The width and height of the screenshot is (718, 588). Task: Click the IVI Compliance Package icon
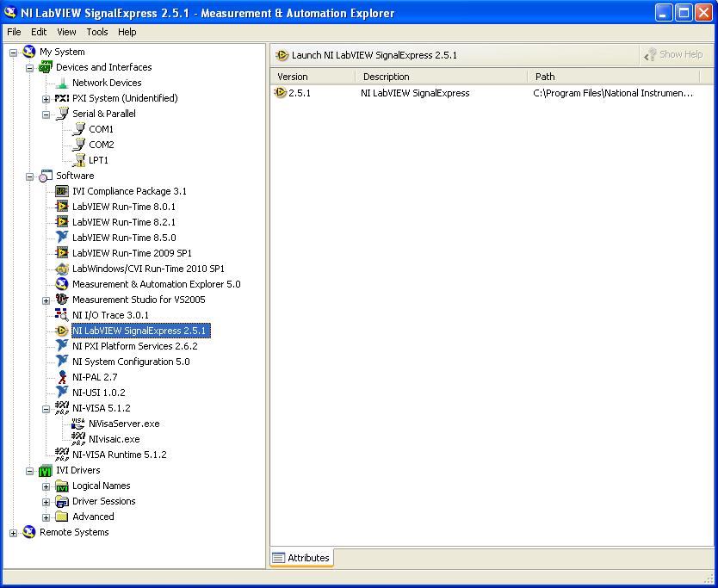click(62, 191)
